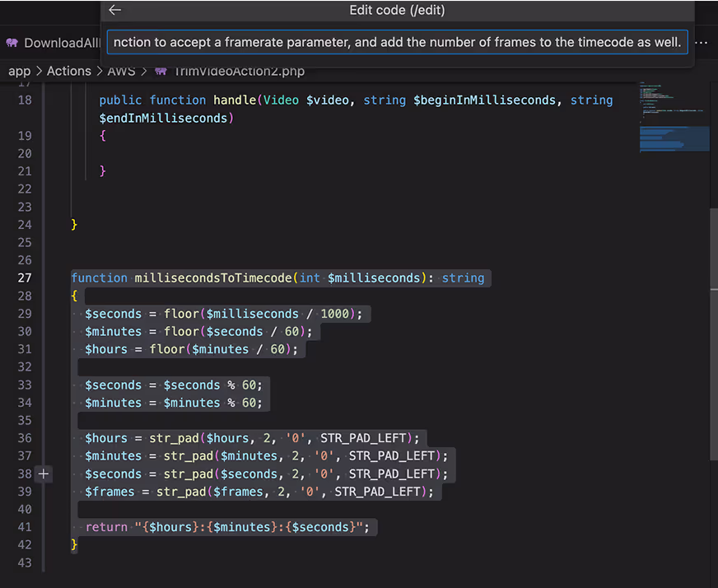Click line number 18 in the gutter
Screen dimensions: 718x588
point(25,100)
